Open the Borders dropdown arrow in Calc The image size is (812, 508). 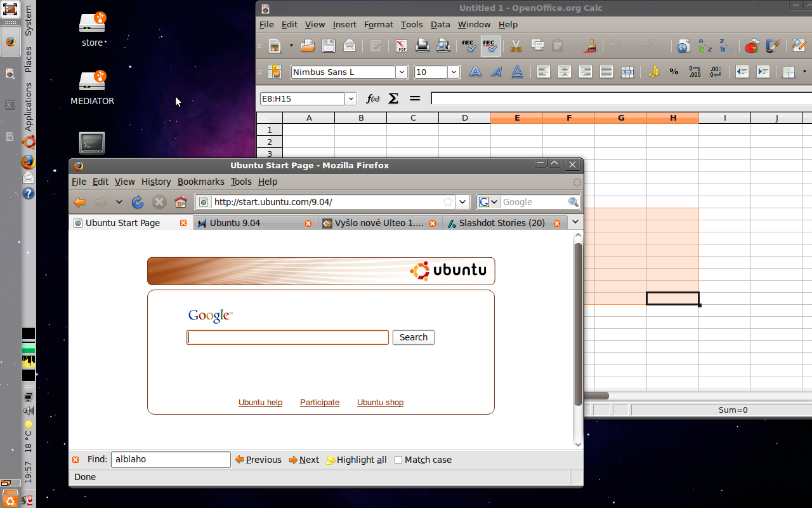[804, 72]
